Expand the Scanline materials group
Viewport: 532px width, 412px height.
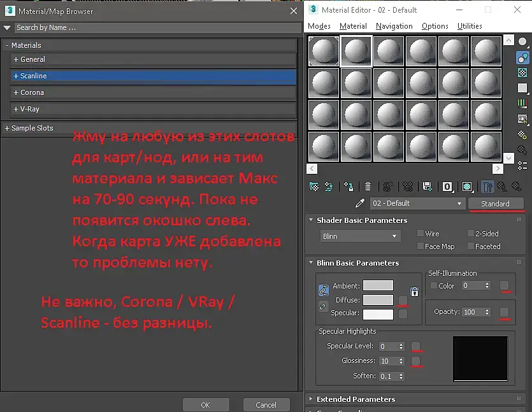15,76
